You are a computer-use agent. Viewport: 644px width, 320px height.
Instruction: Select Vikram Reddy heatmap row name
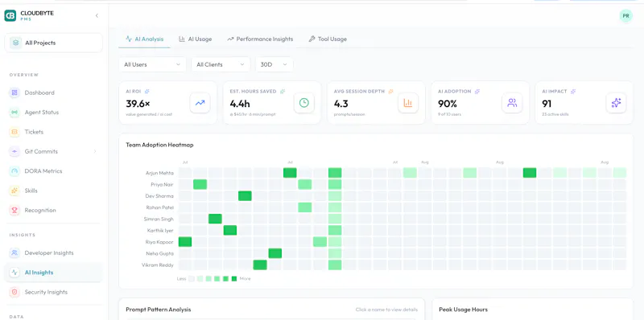click(158, 265)
